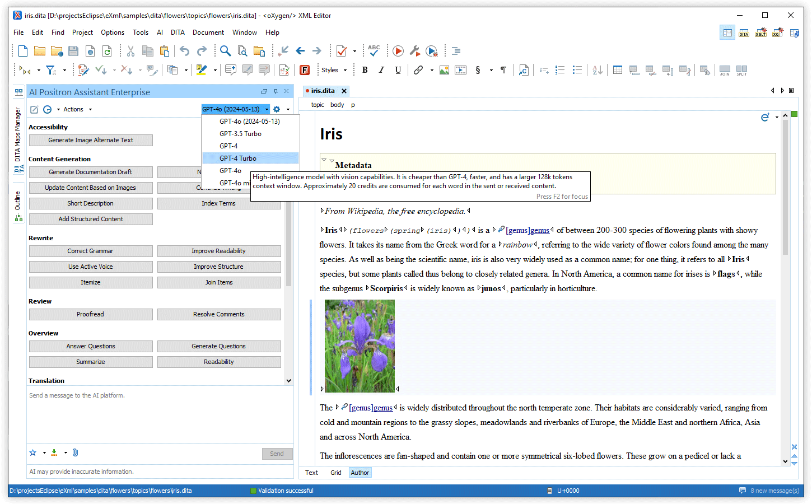Click the Generate Image Alternate Text button

[91, 140]
